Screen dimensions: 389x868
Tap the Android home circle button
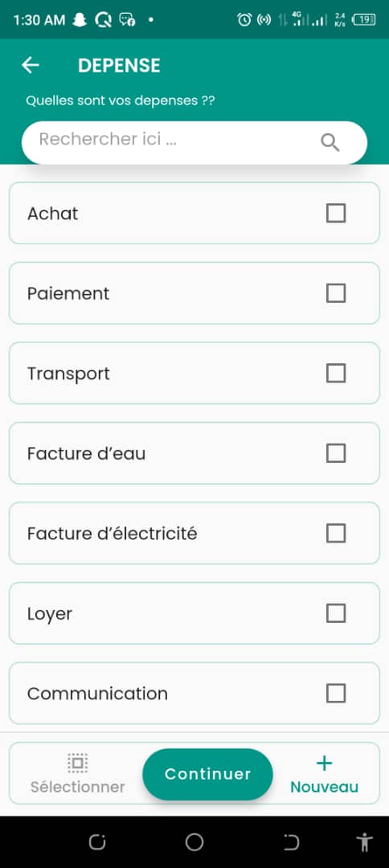point(194,842)
